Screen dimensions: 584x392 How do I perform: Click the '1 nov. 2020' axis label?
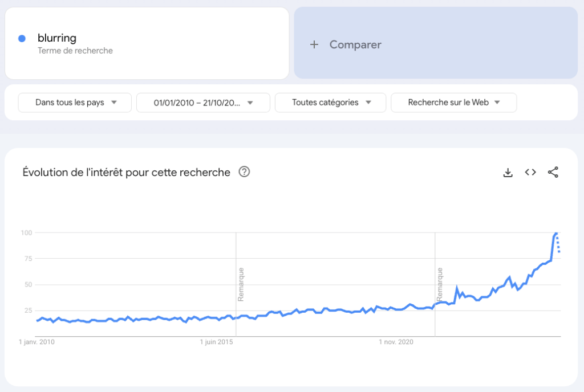[396, 342]
